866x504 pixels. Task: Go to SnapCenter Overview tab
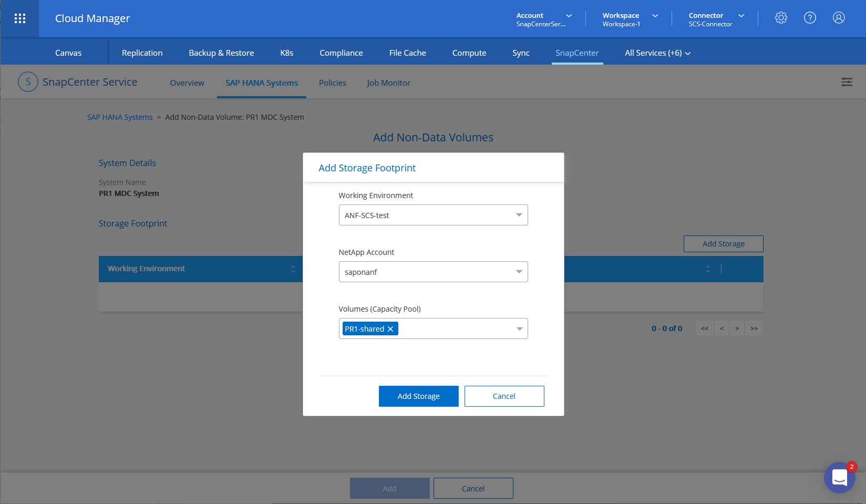tap(187, 83)
